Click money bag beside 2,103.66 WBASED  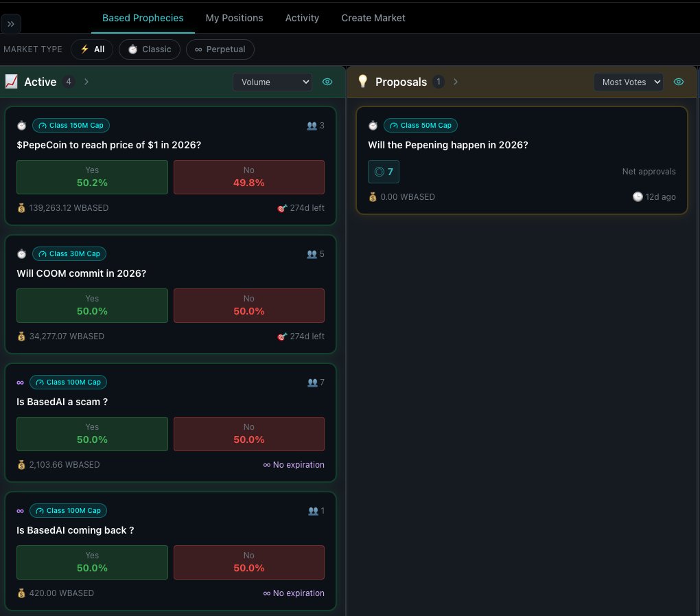[21, 464]
